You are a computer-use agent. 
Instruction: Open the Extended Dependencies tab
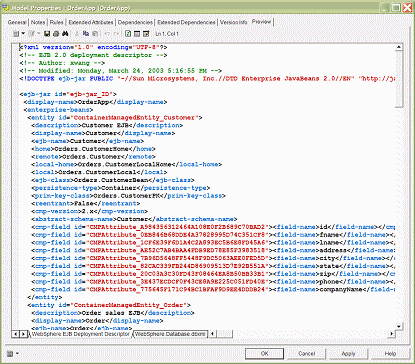click(186, 22)
